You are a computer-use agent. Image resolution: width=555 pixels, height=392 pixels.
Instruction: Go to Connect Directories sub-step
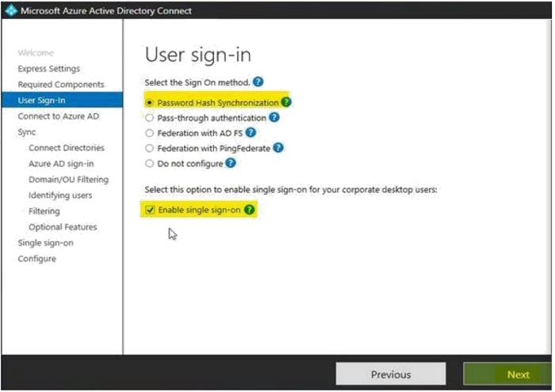tap(67, 148)
